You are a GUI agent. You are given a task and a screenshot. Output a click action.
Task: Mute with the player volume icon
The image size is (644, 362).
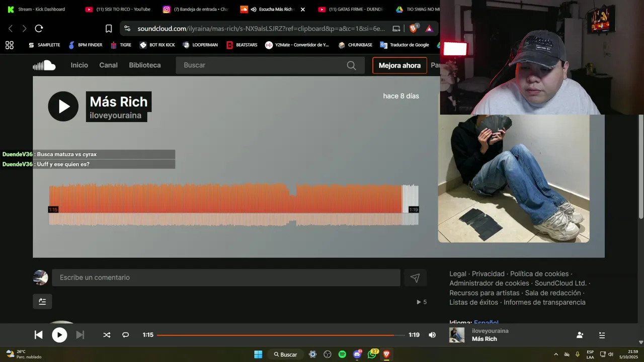pyautogui.click(x=432, y=335)
